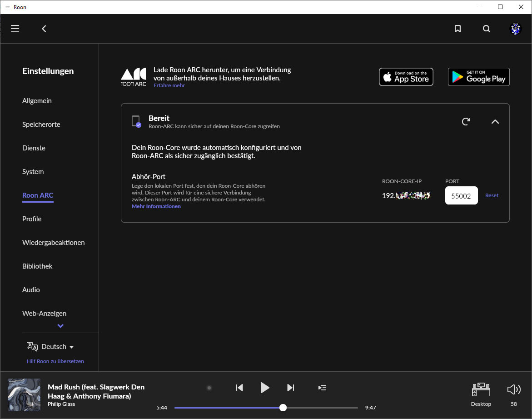This screenshot has width=532, height=419.
Task: Refresh the Roon ARC connection status
Action: coord(466,121)
